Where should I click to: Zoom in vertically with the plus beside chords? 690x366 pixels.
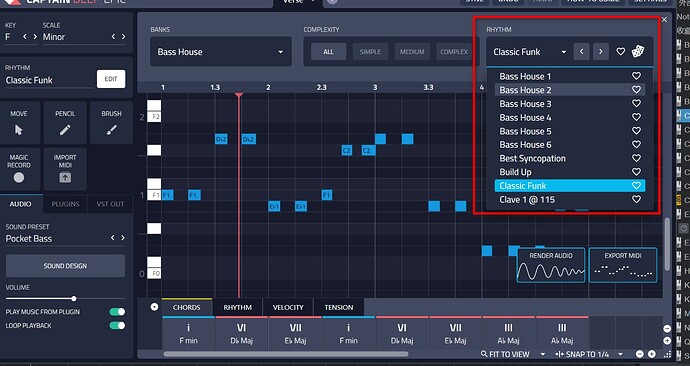point(667,341)
